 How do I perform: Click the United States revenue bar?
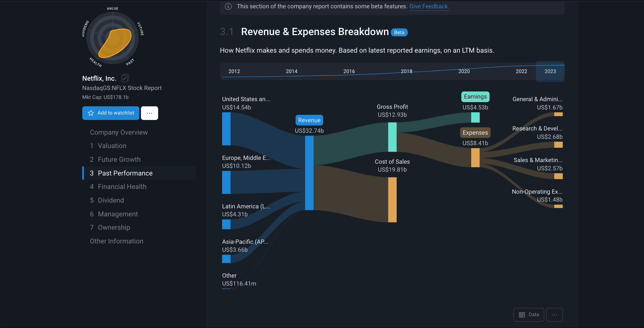[226, 129]
